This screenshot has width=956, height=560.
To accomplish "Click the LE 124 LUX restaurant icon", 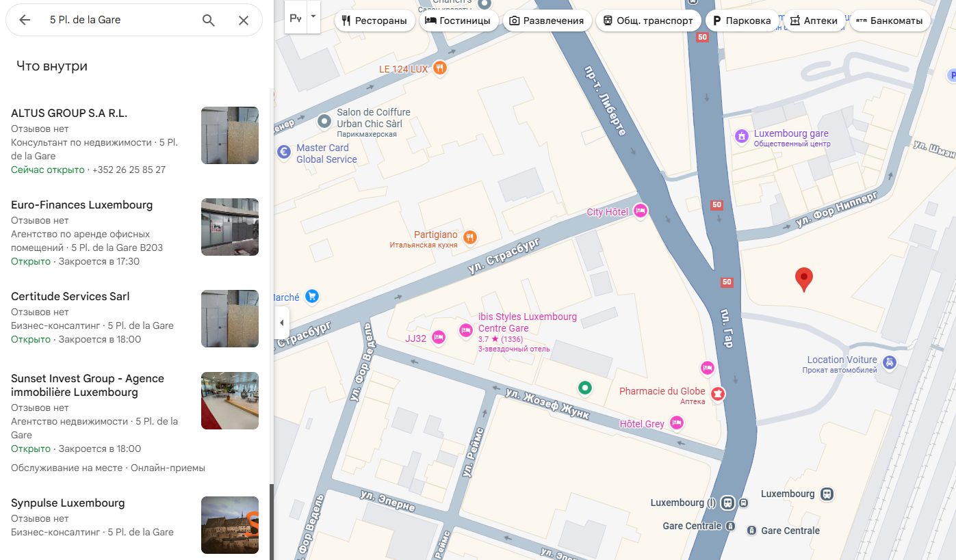I will [x=440, y=68].
